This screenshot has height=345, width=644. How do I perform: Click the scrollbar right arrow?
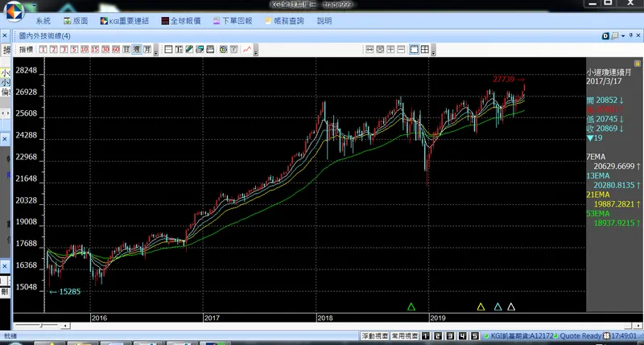coord(638,326)
